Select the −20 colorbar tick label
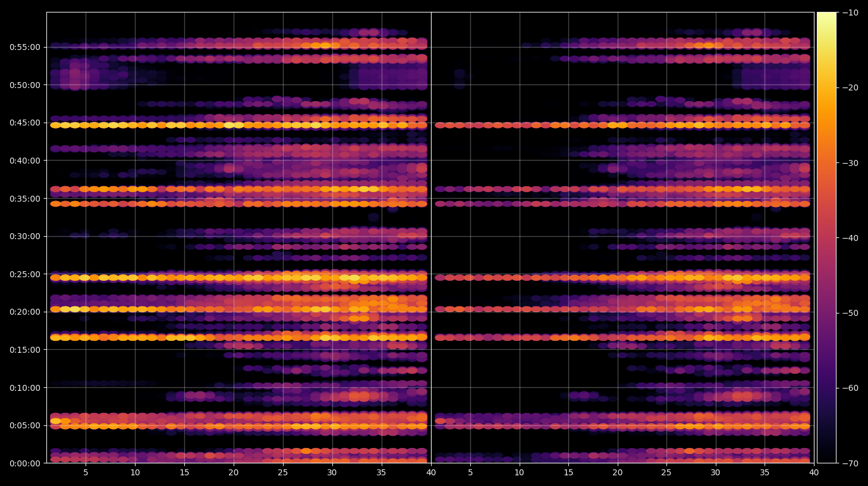 coord(850,87)
